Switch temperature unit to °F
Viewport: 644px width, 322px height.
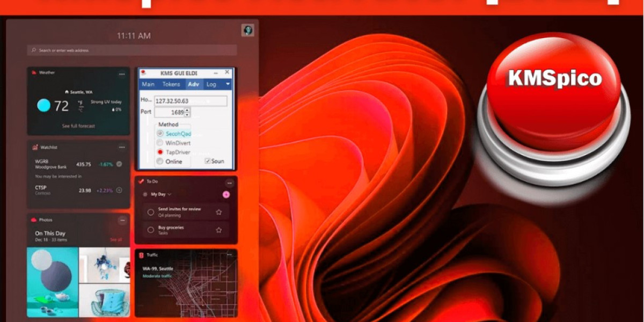80,102
